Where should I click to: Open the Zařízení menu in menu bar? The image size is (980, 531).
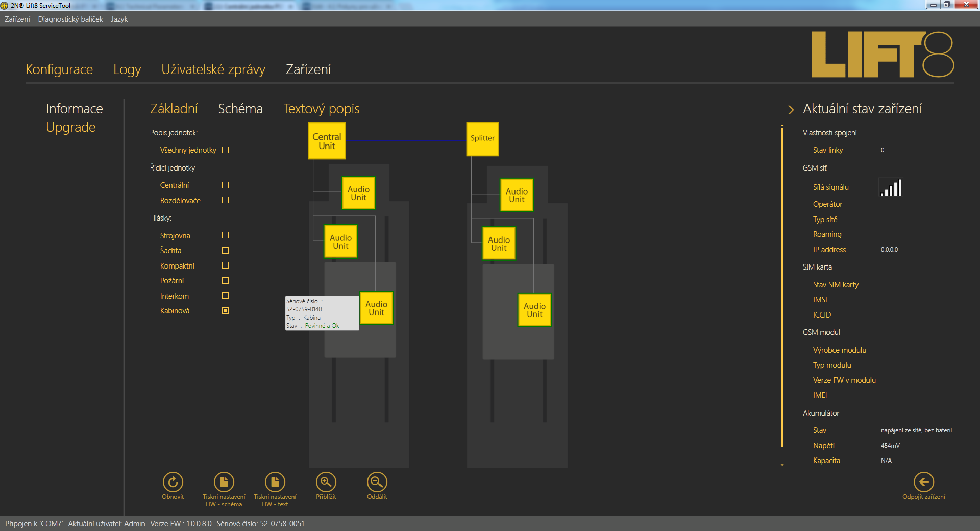[17, 19]
